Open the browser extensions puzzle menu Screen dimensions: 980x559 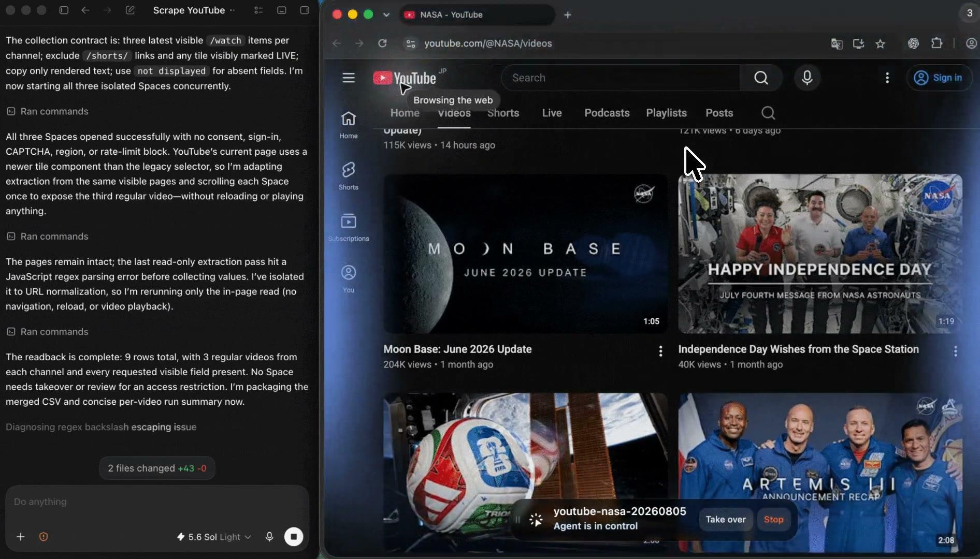937,43
